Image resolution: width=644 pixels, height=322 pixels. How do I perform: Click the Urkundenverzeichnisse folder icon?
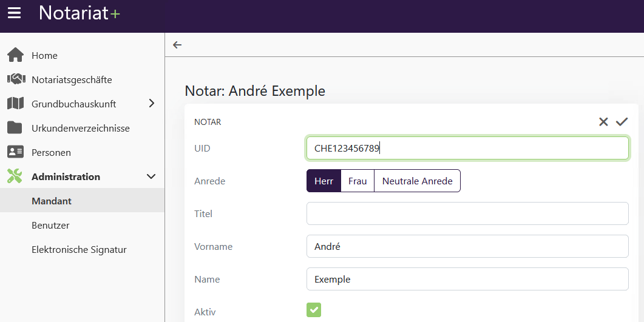[15, 128]
